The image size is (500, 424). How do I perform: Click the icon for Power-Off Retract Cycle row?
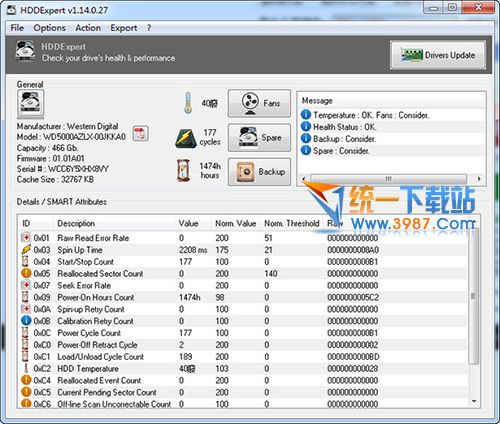pyautogui.click(x=25, y=344)
